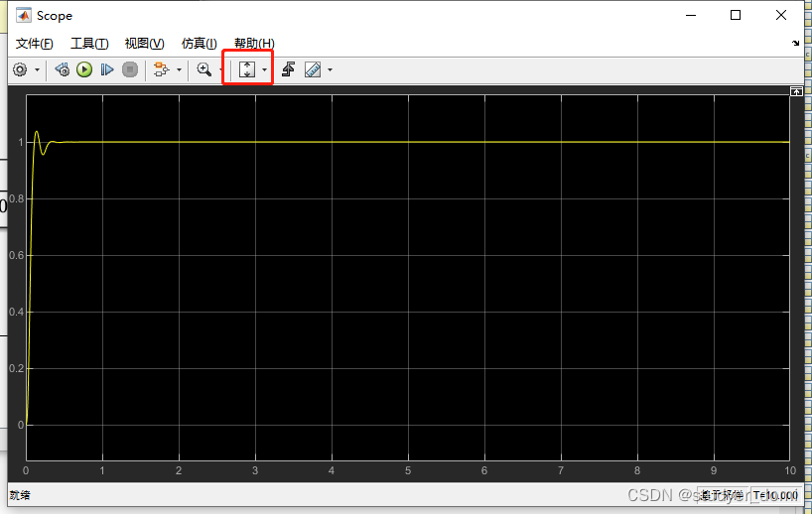Click the Highlight Simulink Block icon
The width and height of the screenshot is (812, 514).
coord(162,69)
